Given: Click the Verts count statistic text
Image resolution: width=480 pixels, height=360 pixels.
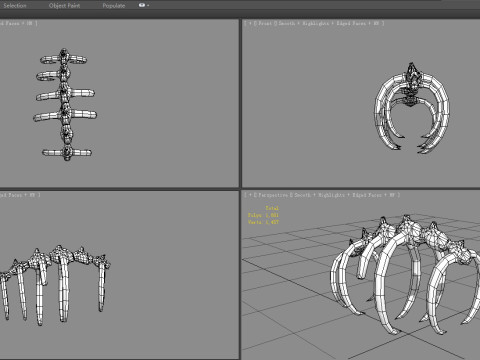Looking at the screenshot, I should [x=263, y=222].
